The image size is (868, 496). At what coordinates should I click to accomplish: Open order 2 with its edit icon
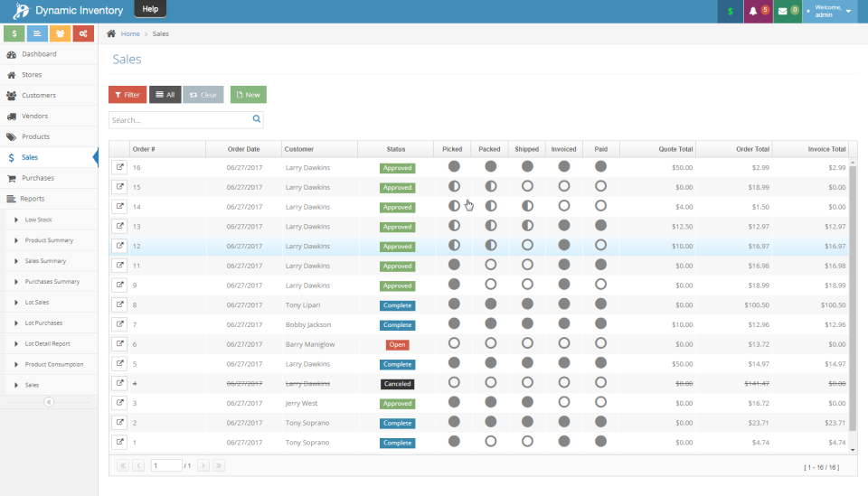119,423
